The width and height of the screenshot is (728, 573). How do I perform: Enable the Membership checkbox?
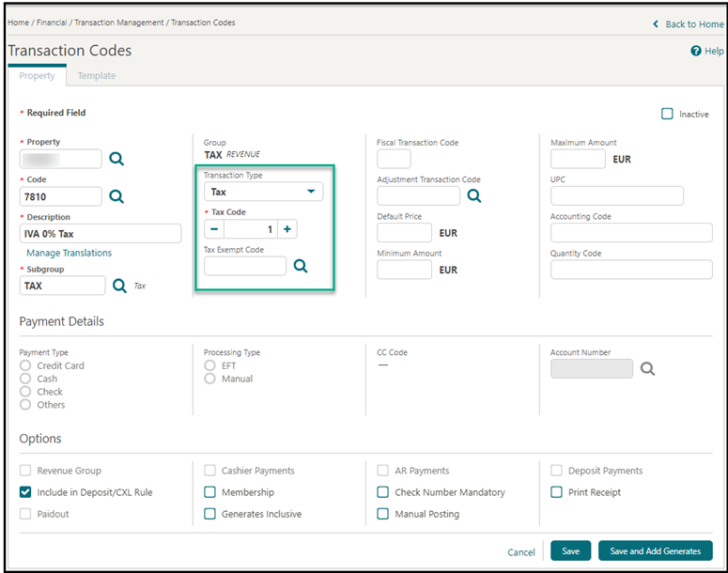209,492
